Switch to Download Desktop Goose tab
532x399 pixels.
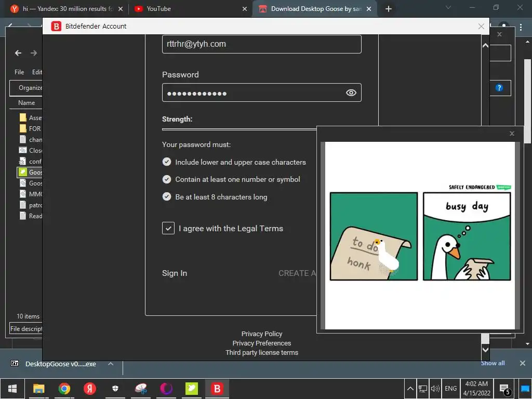coord(315,9)
